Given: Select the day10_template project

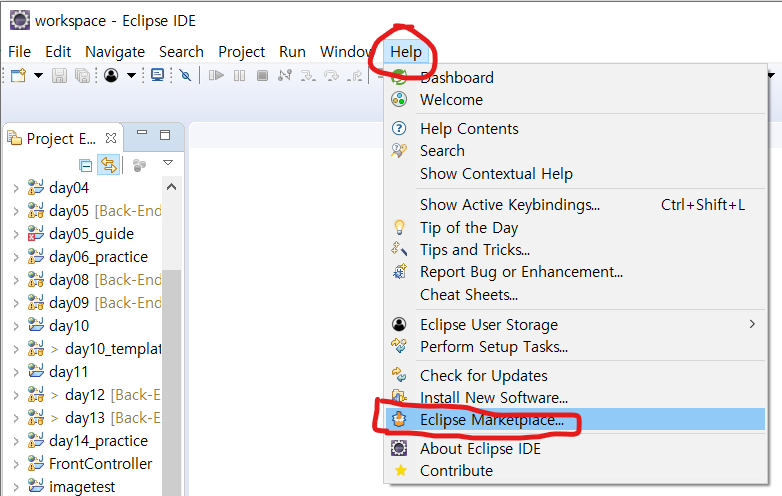Looking at the screenshot, I should [x=94, y=349].
